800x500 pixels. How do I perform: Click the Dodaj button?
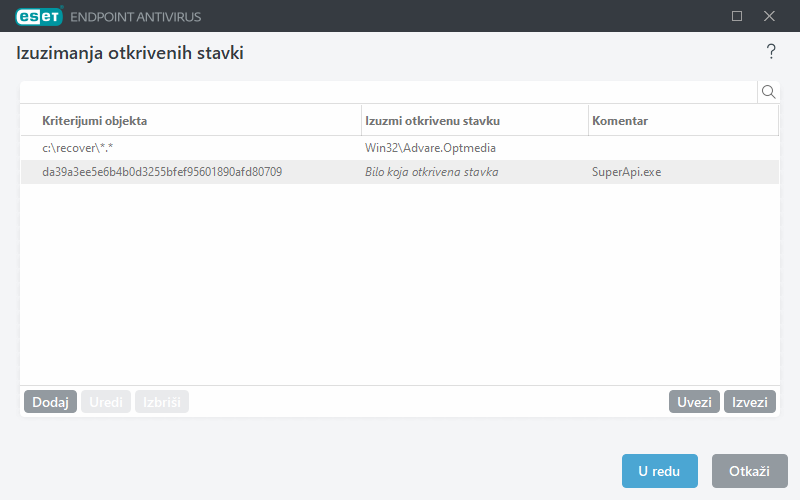click(50, 402)
